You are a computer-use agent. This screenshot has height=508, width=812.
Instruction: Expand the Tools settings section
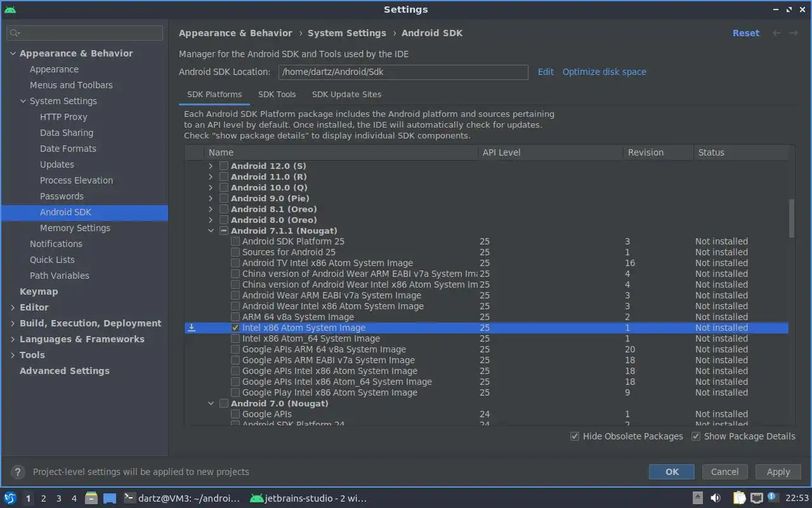click(x=13, y=355)
